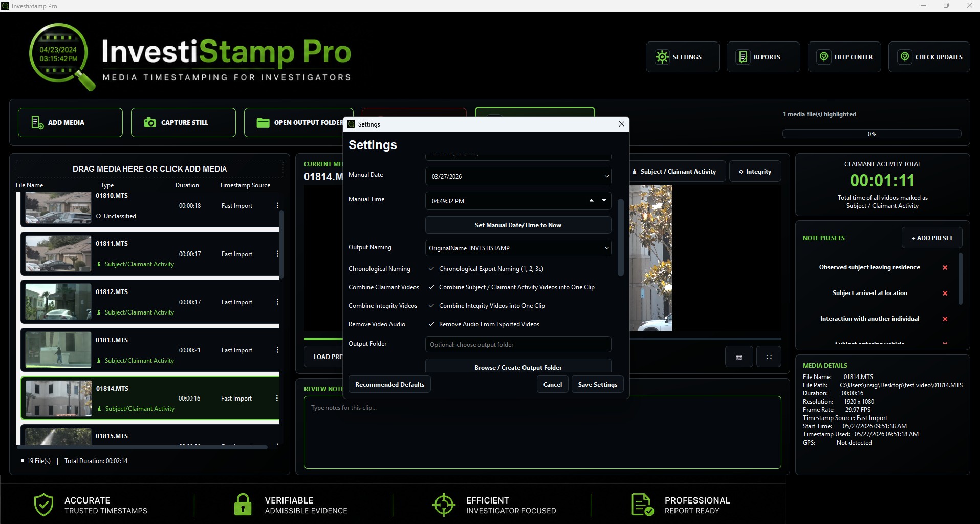Capture a still image
Image resolution: width=980 pixels, height=524 pixels.
pos(183,122)
